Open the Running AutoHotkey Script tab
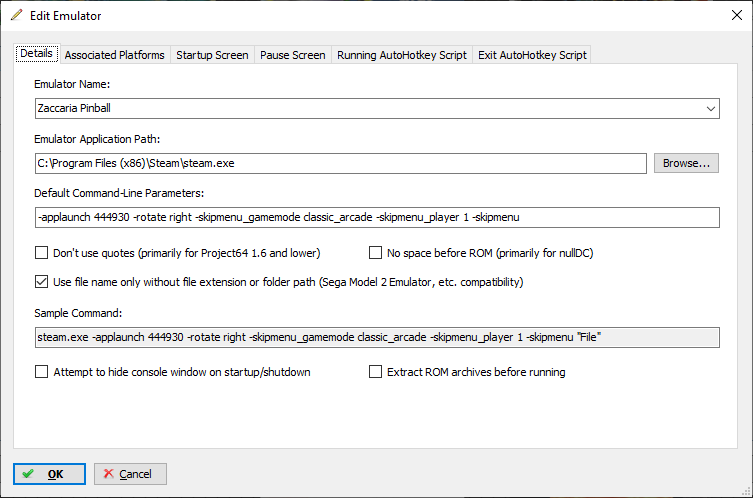The image size is (753, 498). tap(401, 55)
